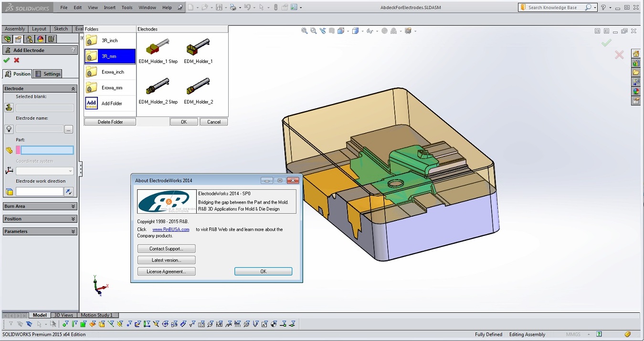Click the Previous View icon
Screen dimensions: 644x341
(323, 31)
